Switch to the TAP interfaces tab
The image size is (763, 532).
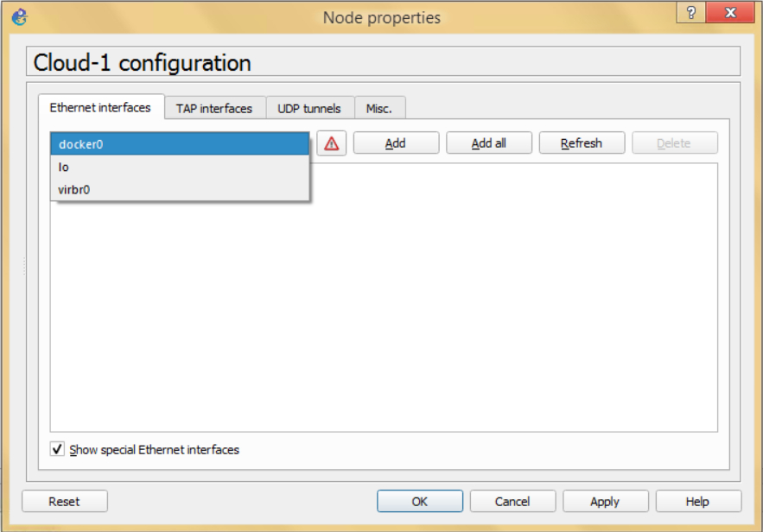(x=216, y=107)
